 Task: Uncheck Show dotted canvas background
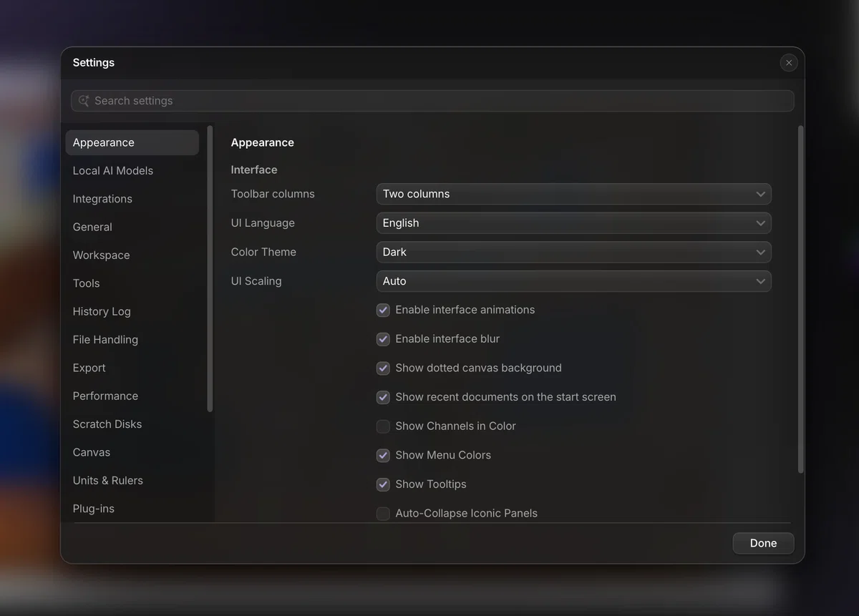tap(383, 368)
